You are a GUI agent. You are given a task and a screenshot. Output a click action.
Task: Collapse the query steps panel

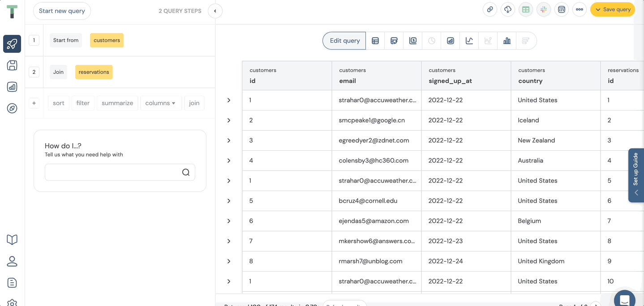215,11
